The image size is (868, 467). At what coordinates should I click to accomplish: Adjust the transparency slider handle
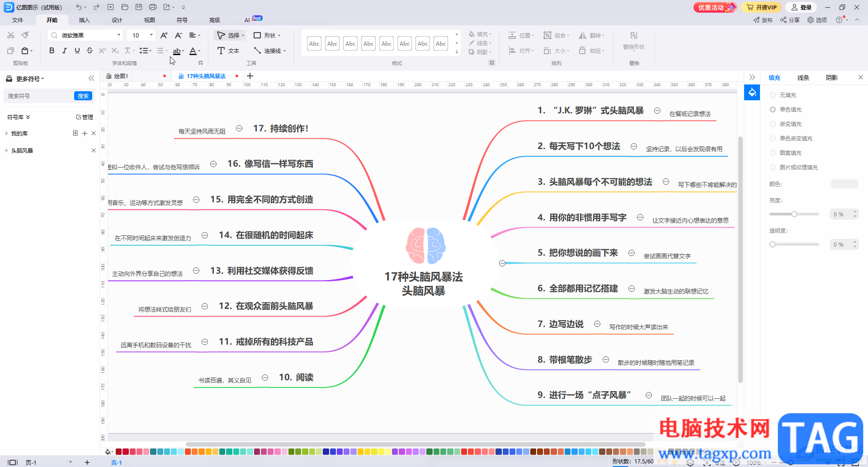(773, 244)
